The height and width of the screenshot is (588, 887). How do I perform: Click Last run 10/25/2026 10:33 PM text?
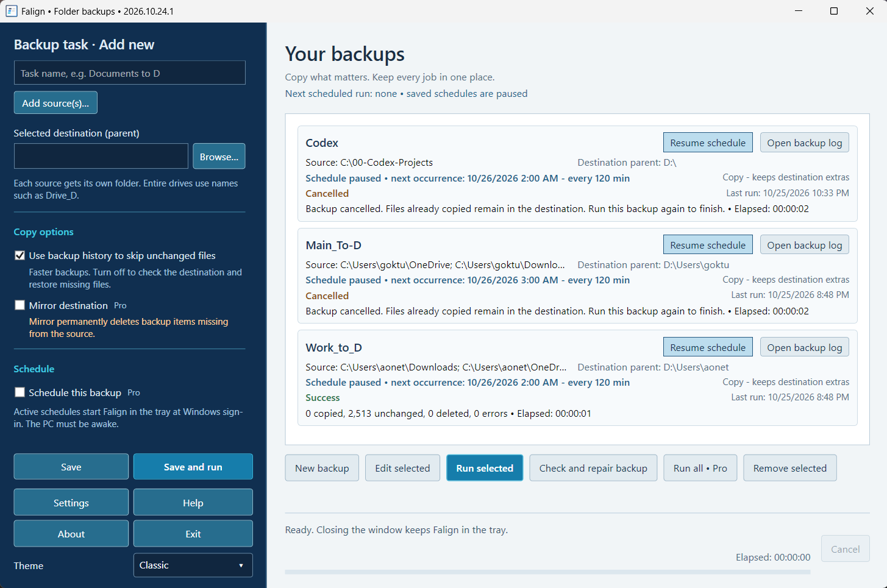[787, 193]
